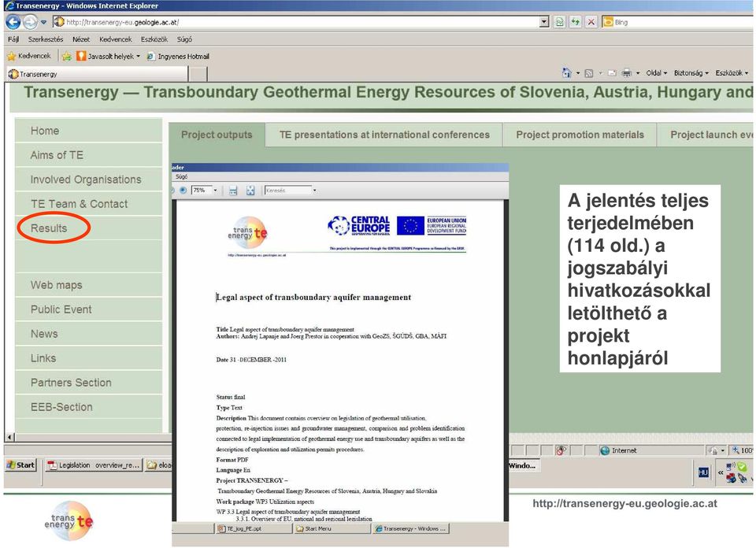Refresh the page with the green arrows icon
Screen dimensions: 756x548
click(x=575, y=22)
